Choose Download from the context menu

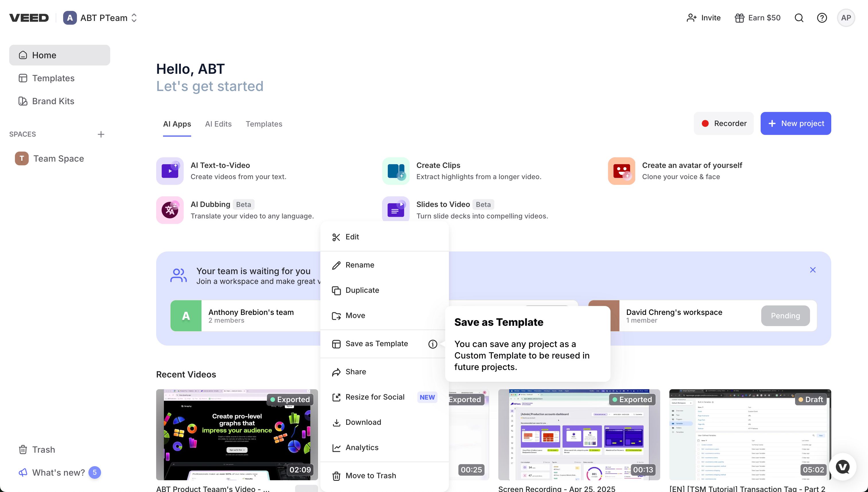[x=384, y=422]
